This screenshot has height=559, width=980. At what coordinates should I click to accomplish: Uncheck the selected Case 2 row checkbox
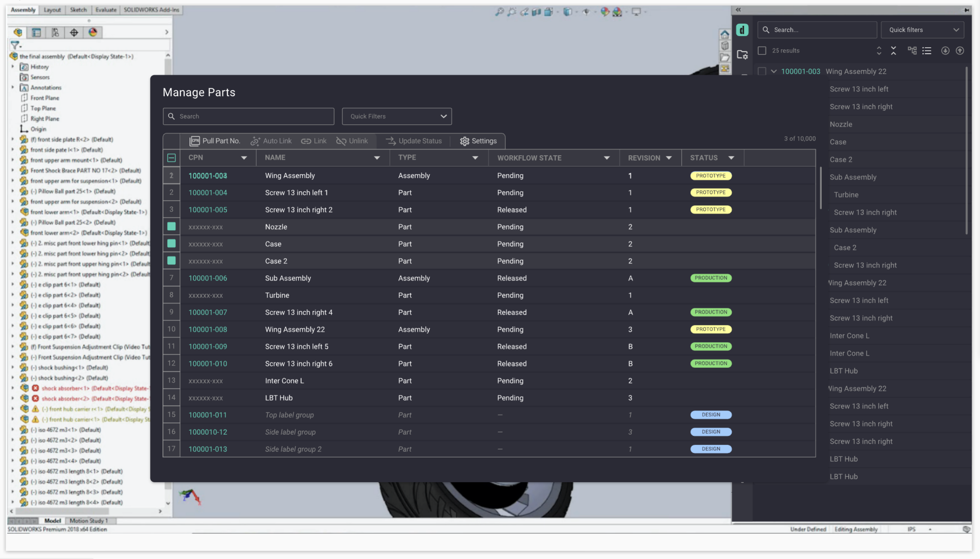[171, 261]
